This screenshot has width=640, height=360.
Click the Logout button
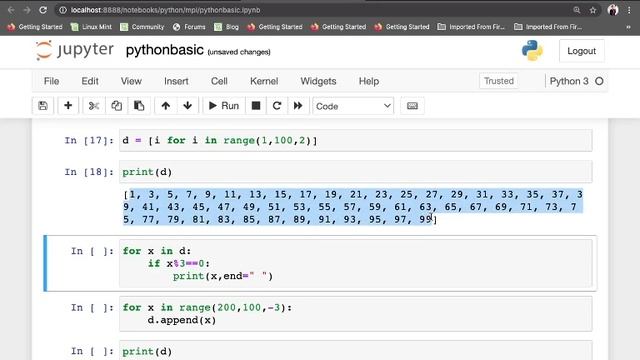tap(582, 51)
